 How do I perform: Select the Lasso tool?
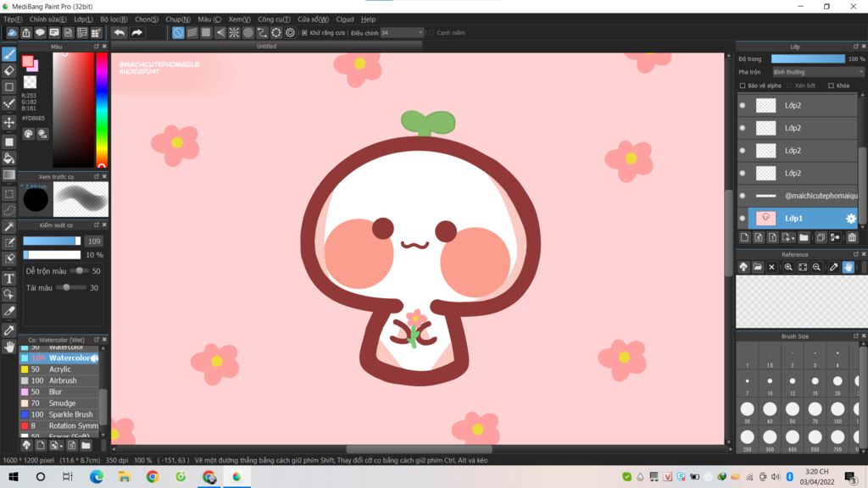[x=8, y=210]
